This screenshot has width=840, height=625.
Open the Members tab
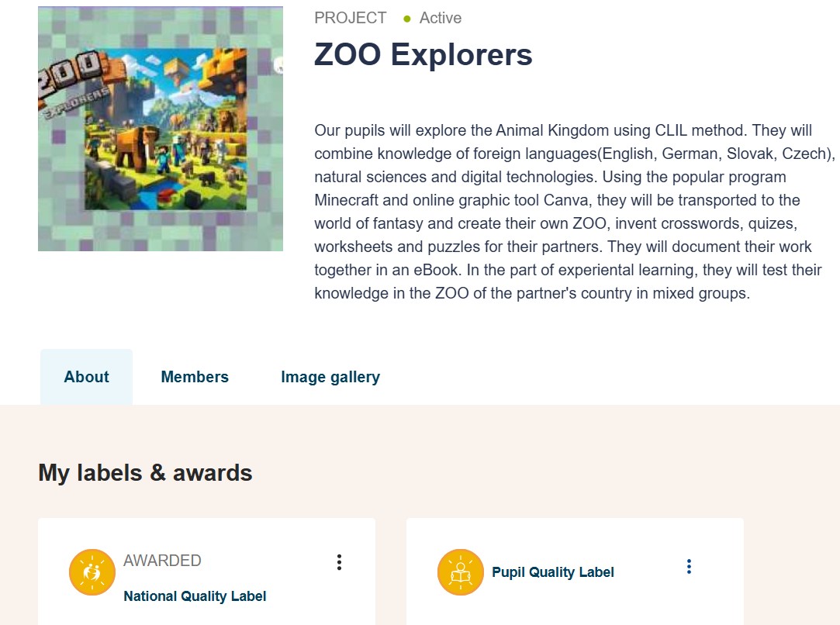click(x=195, y=377)
